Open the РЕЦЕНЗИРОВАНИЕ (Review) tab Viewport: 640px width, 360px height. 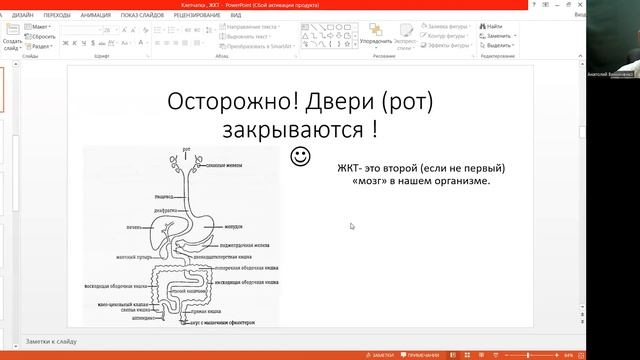pos(197,15)
